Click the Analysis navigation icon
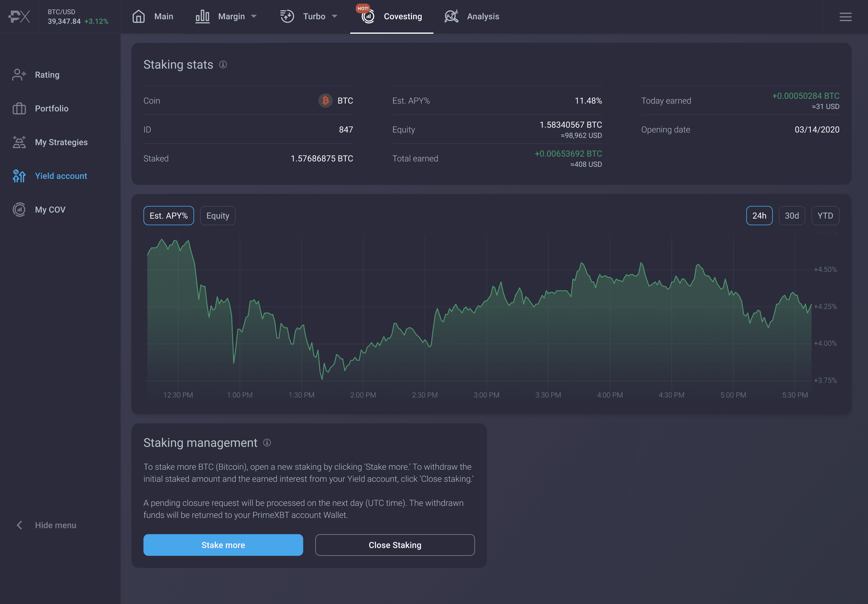 pyautogui.click(x=452, y=17)
